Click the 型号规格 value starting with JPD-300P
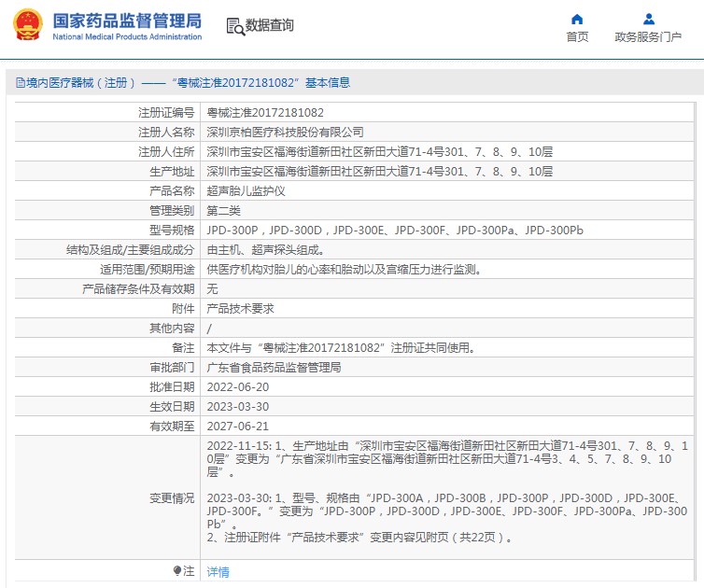 [x=394, y=230]
